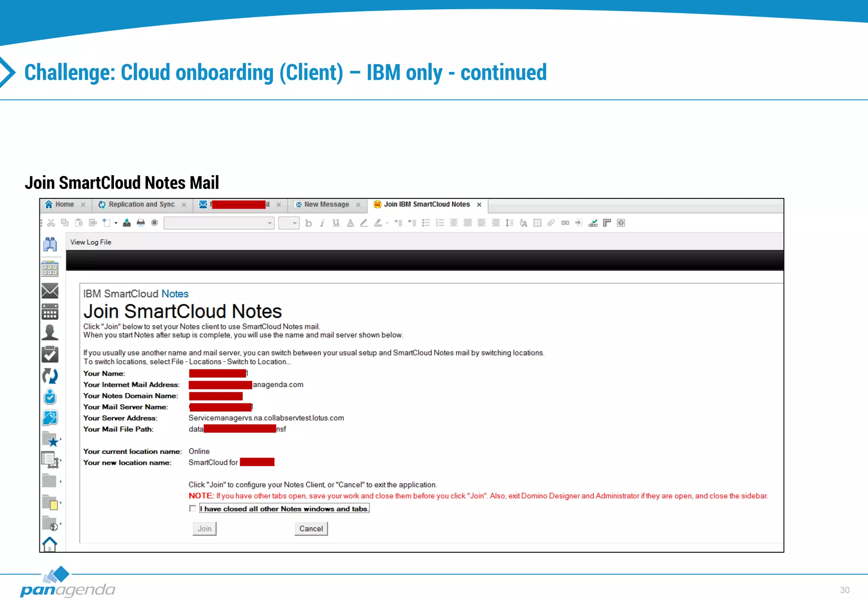
Task: Click the bulleted list icon
Action: (426, 223)
